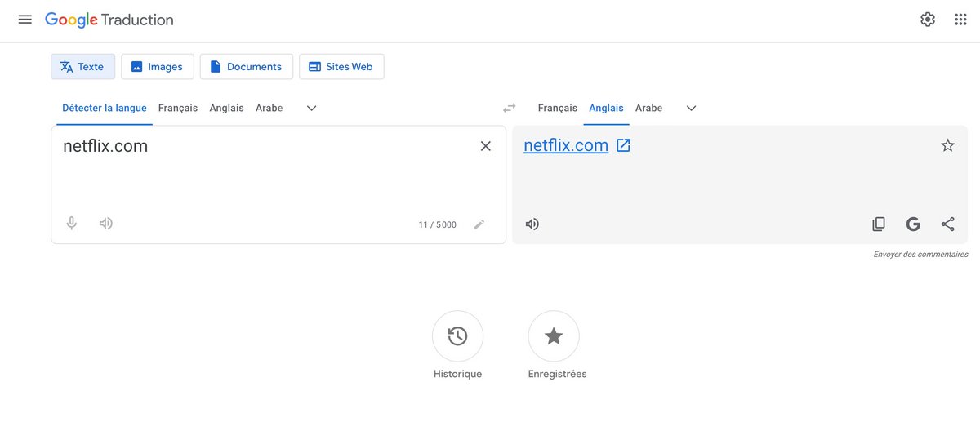Select Détecter la langue tab

click(x=105, y=108)
